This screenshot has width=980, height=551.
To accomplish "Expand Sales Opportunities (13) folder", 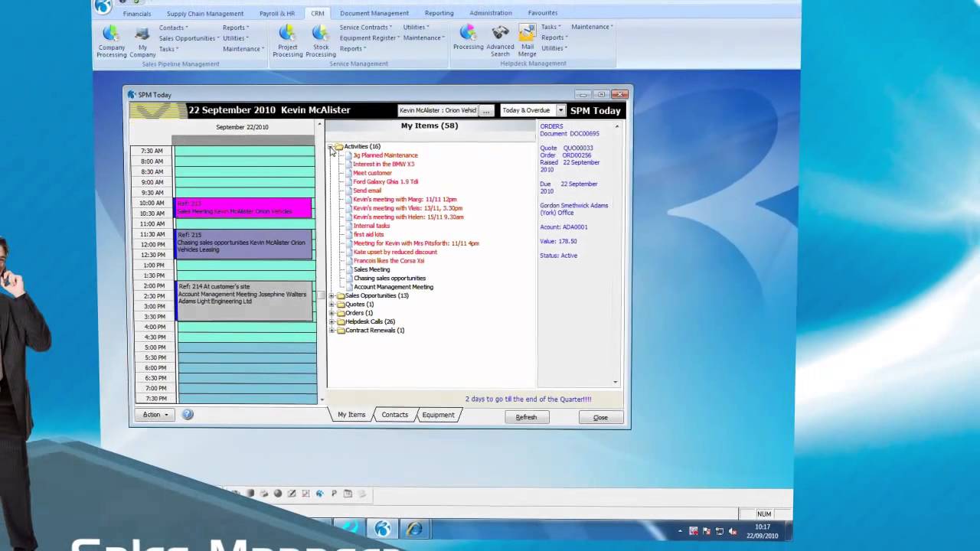I will (x=332, y=295).
